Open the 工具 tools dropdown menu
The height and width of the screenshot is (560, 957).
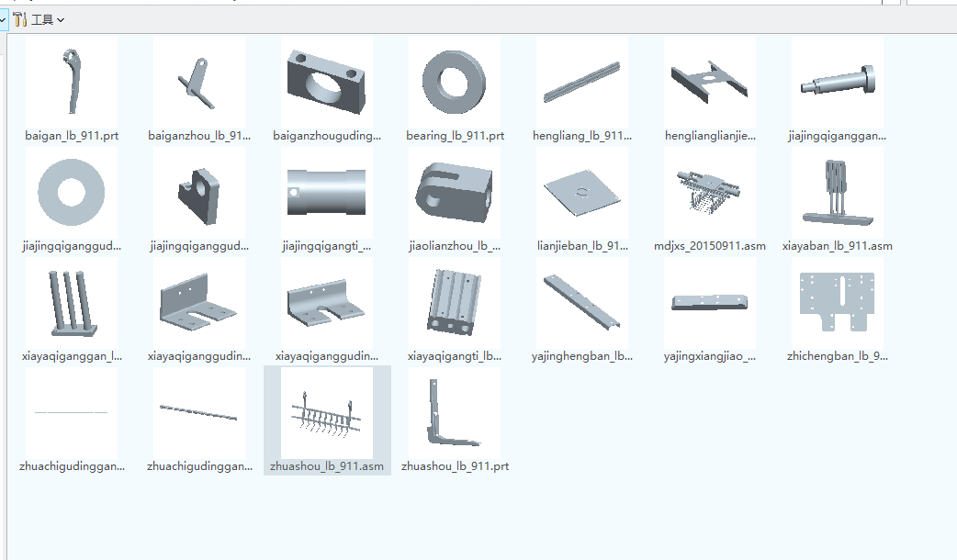click(x=39, y=19)
